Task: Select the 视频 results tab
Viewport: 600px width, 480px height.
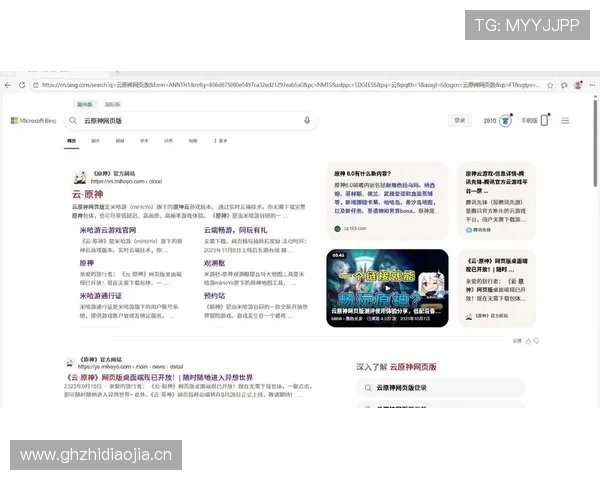Action: click(x=120, y=141)
